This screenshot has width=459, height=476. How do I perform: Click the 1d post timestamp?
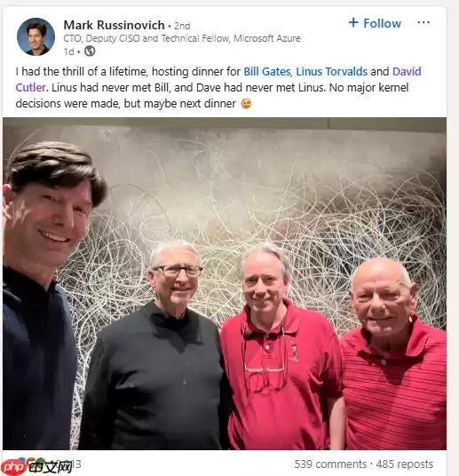pyautogui.click(x=68, y=52)
